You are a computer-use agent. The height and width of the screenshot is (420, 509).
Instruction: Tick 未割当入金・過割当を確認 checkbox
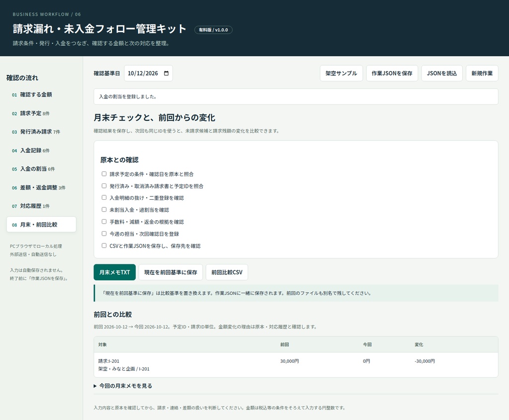tap(104, 210)
